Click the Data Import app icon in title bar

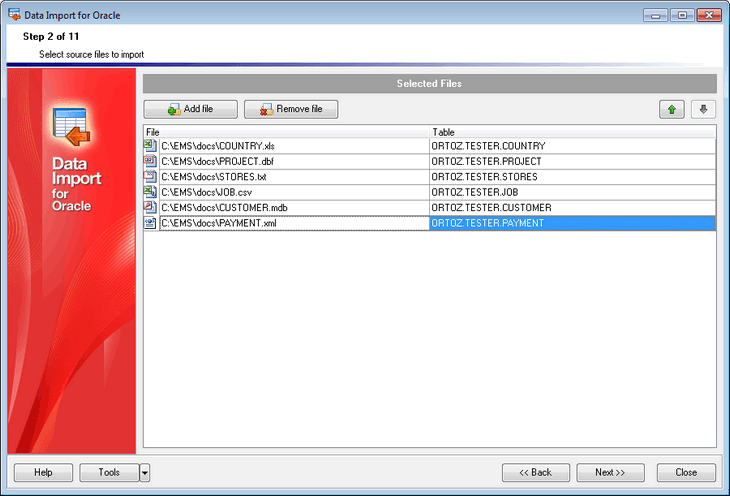tap(14, 14)
